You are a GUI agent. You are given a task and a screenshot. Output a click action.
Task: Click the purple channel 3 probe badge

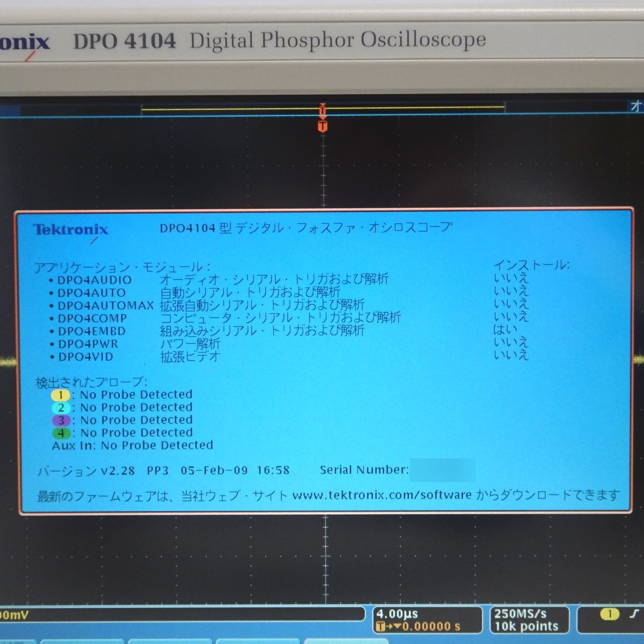coord(61,420)
